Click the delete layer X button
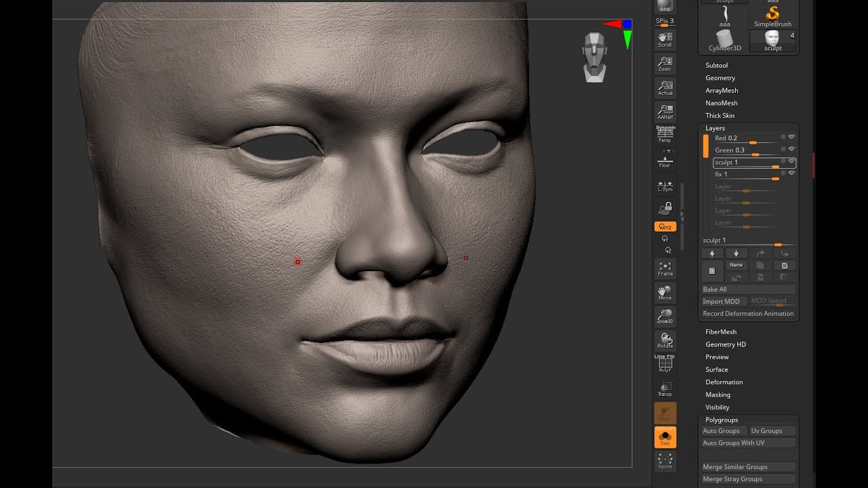The height and width of the screenshot is (488, 868). 785,265
